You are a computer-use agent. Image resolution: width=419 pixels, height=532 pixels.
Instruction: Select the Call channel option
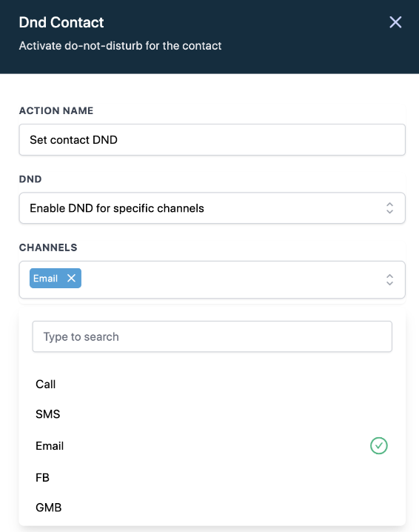click(212, 384)
